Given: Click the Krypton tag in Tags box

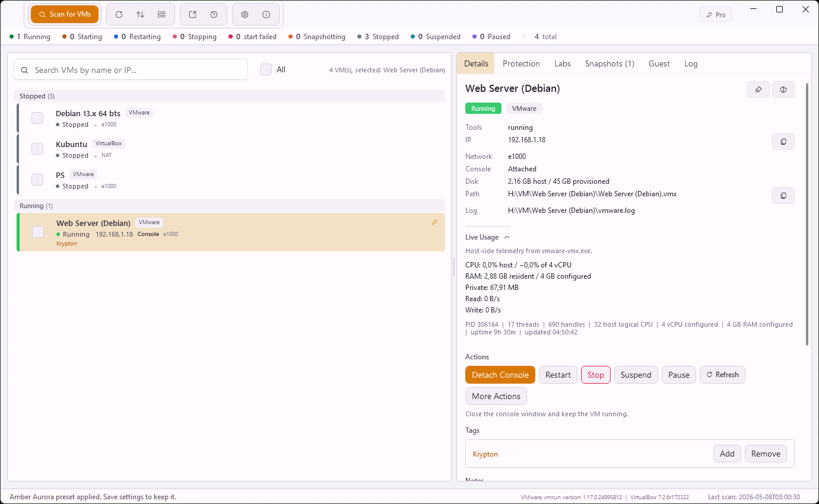Looking at the screenshot, I should tap(485, 454).
